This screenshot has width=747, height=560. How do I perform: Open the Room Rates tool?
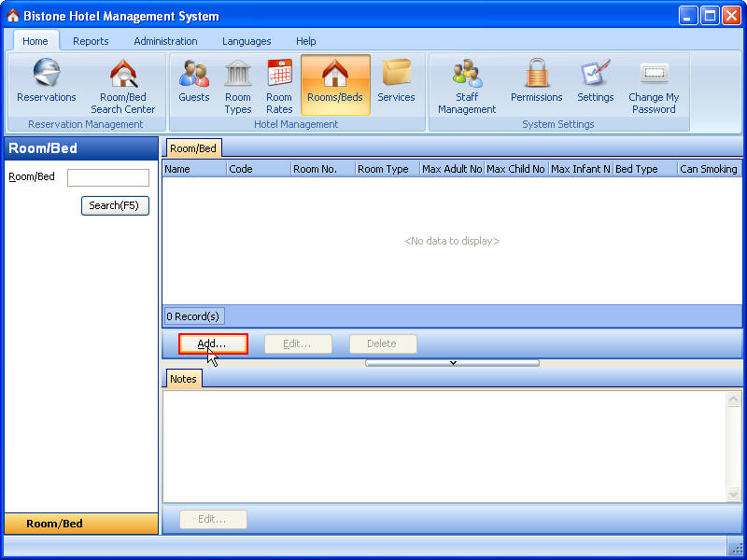pyautogui.click(x=279, y=84)
